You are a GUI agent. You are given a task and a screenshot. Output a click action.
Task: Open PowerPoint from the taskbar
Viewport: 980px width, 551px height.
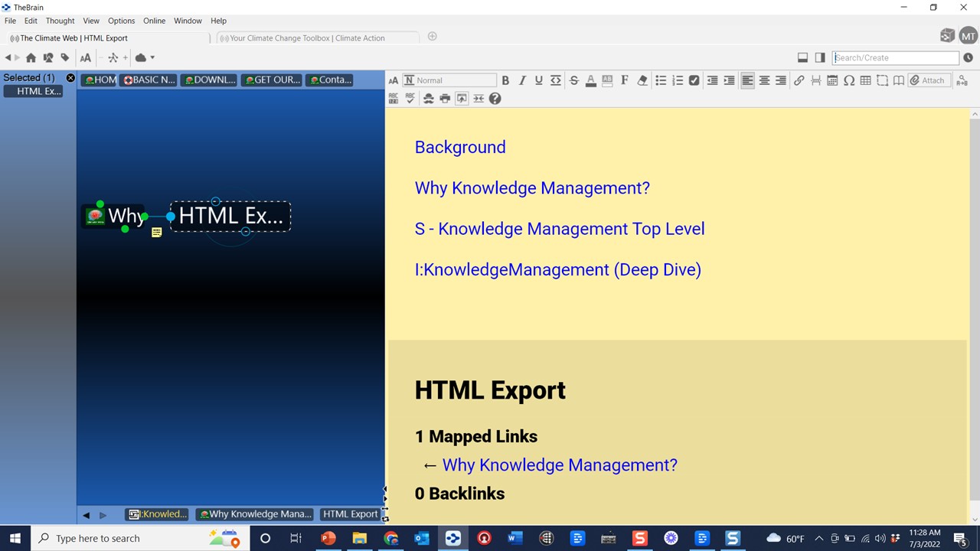coord(328,538)
